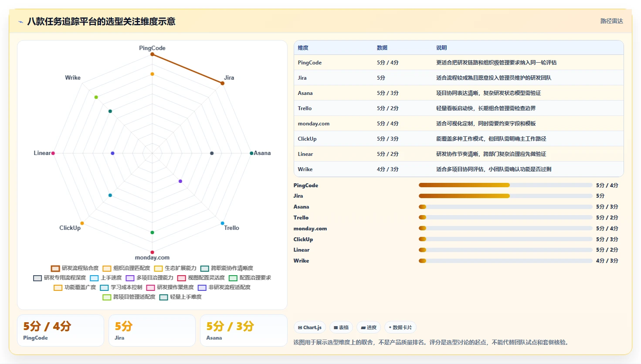Select the 表格 chip
The height and width of the screenshot is (364, 641).
pos(341,327)
